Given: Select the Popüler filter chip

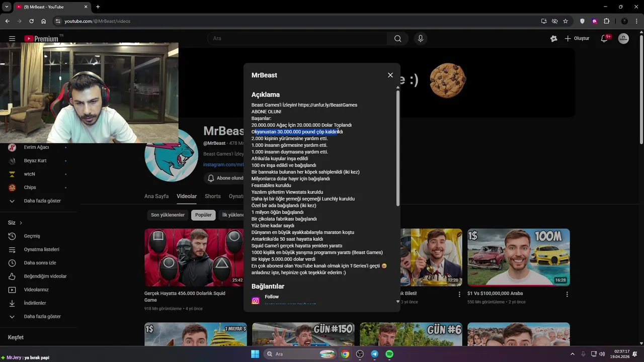Looking at the screenshot, I should 203,215.
